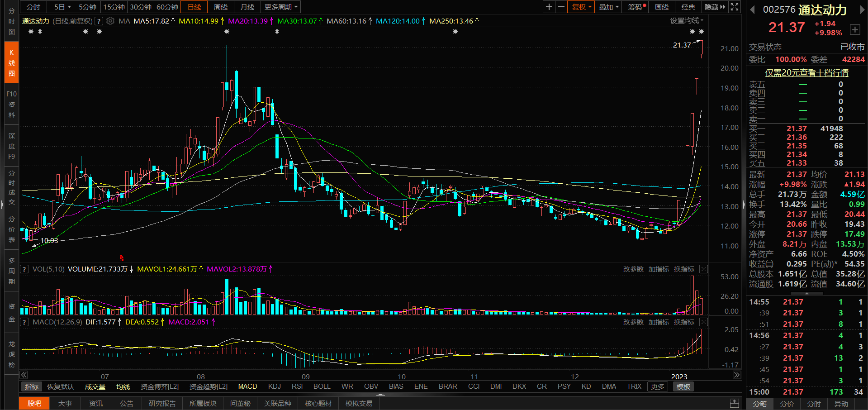Jump timeline to earliest data double-arrow

24,375
